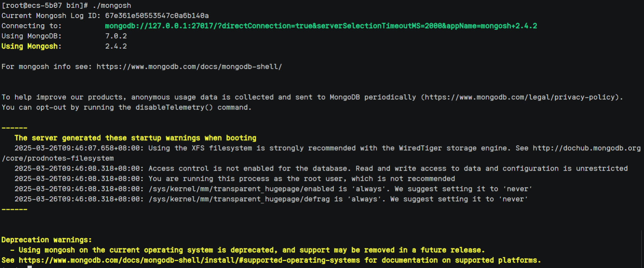644x268 pixels.
Task: Open the supported-operating-systems install URL
Action: click(x=189, y=261)
